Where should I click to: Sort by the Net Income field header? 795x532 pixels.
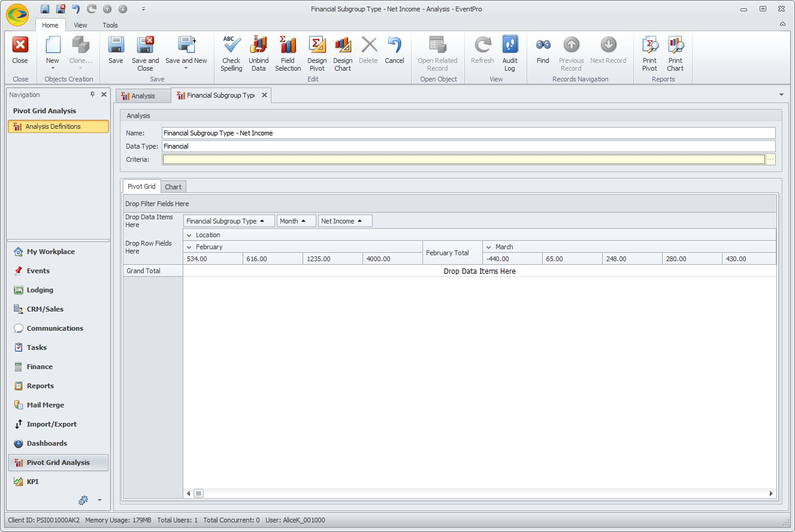345,221
